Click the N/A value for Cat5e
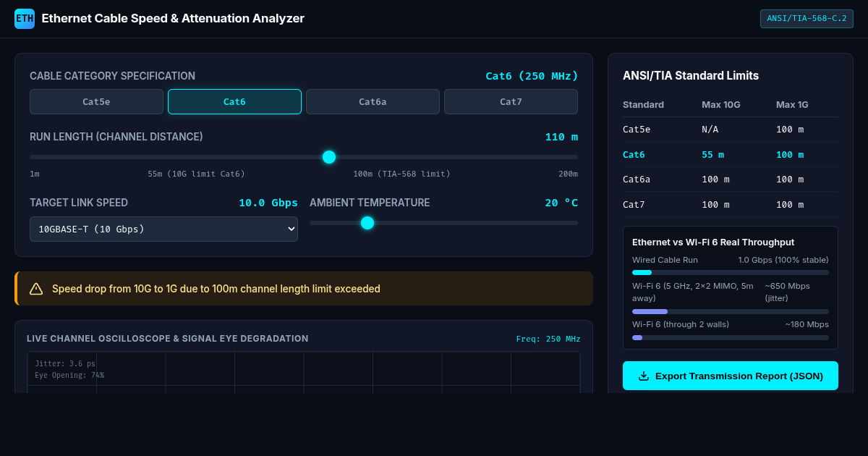868x456 pixels. [710, 130]
